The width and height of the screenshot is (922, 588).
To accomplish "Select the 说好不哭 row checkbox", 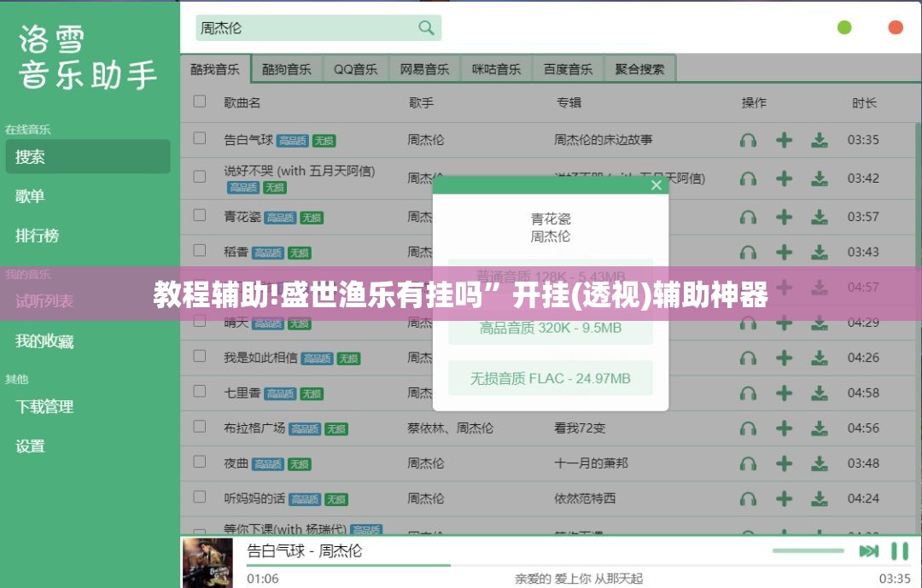I will coord(199,177).
